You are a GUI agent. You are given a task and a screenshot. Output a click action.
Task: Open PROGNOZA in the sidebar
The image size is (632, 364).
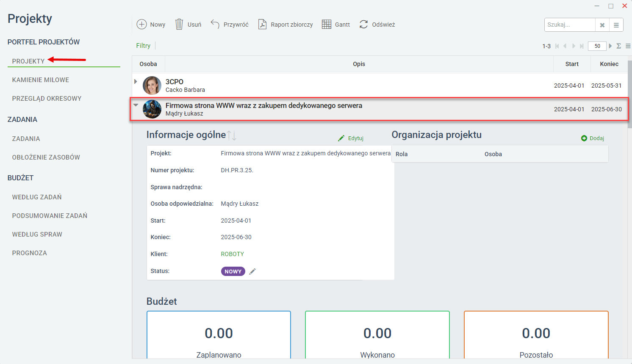pos(30,253)
